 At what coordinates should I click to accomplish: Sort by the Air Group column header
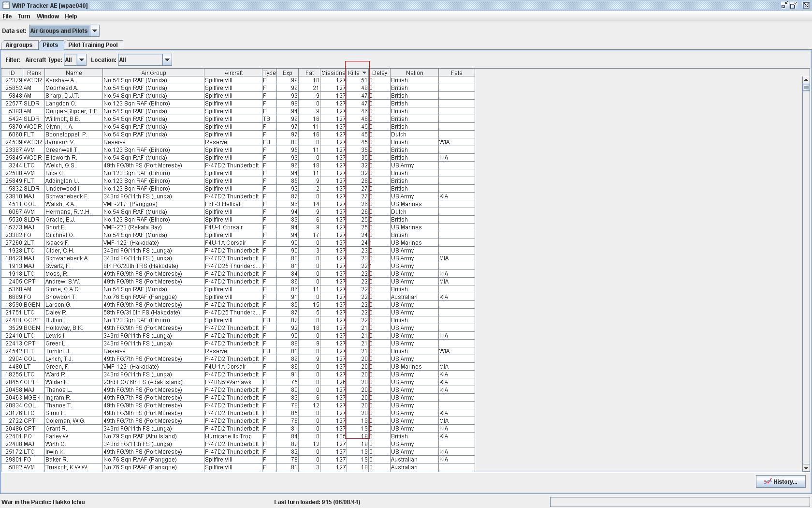153,73
